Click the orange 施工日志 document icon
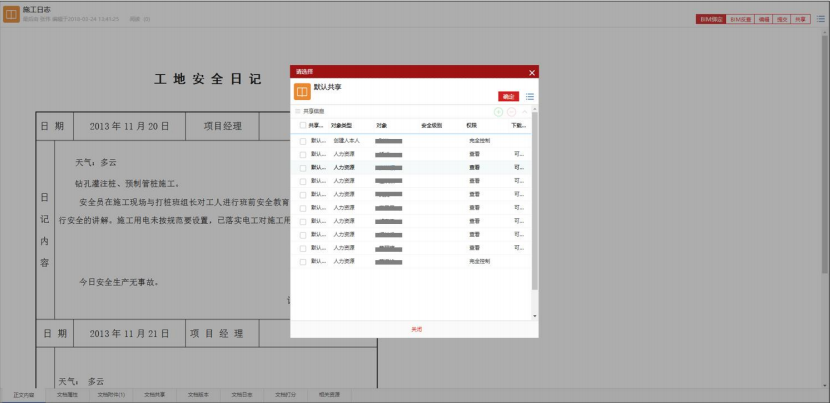831x403 pixels. [11, 14]
